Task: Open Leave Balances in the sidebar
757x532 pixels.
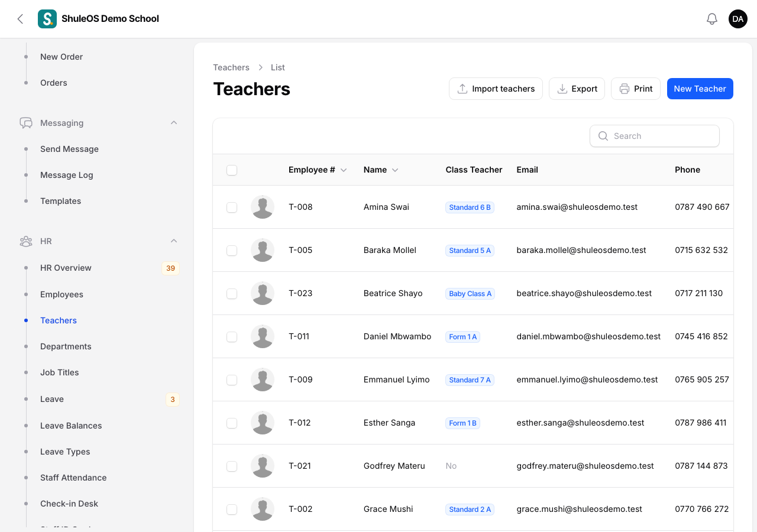Action: 71,426
